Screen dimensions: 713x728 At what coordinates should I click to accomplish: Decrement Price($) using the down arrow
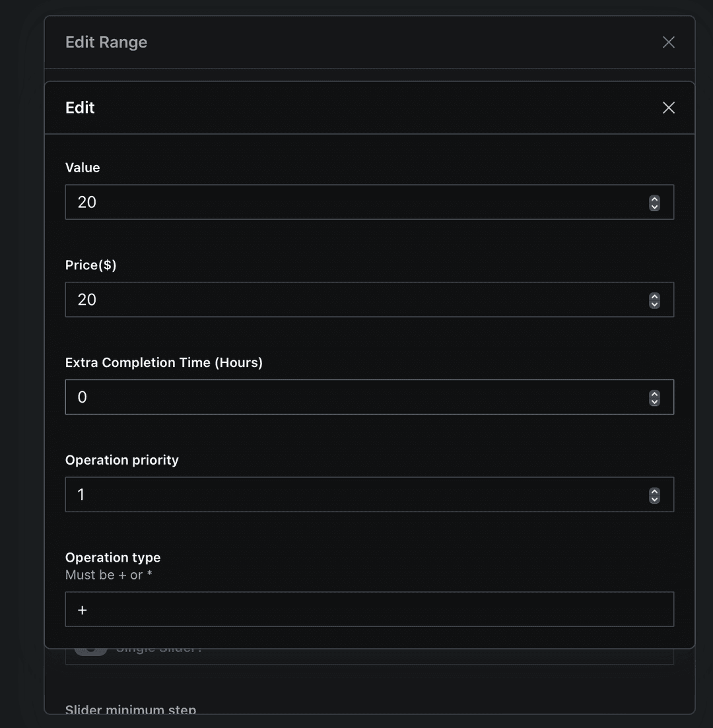654,304
